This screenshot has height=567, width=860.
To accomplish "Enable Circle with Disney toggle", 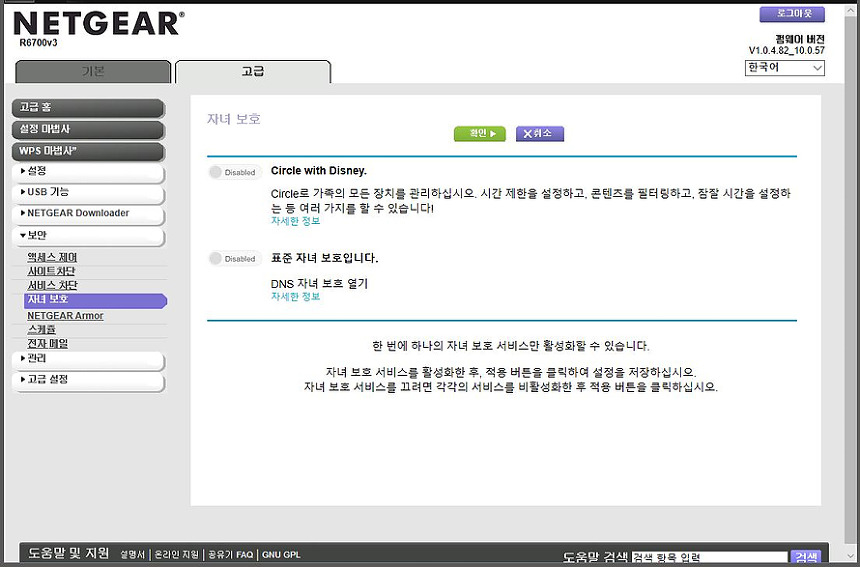I will [235, 172].
